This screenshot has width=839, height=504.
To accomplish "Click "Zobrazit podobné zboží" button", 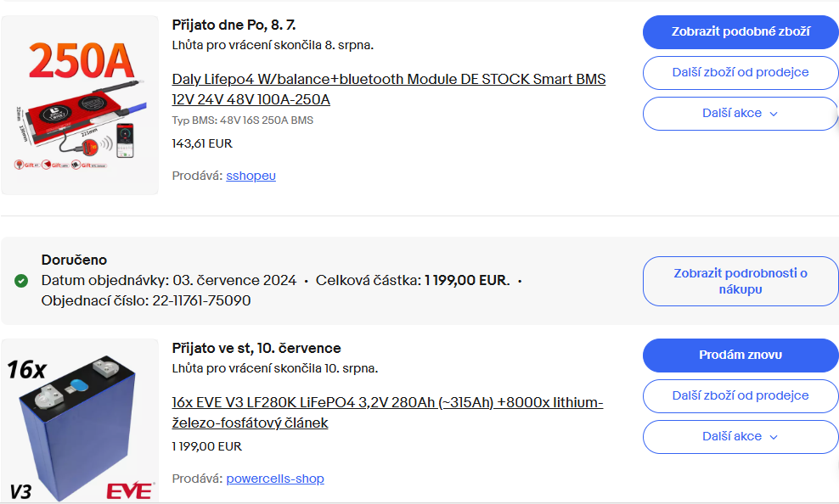I will pos(740,32).
